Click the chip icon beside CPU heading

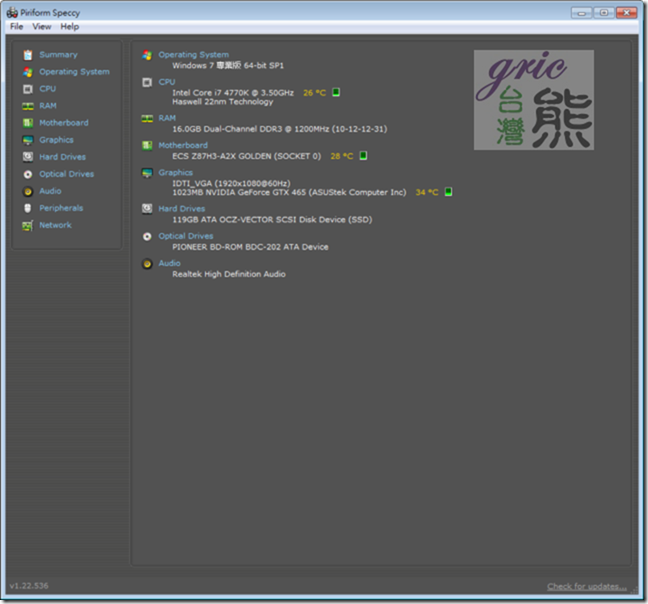[147, 82]
